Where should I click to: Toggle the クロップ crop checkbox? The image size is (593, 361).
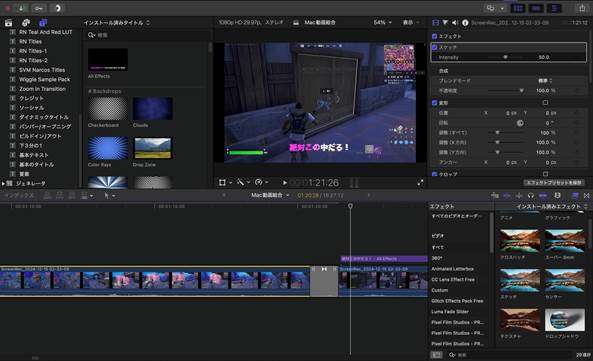pos(435,174)
